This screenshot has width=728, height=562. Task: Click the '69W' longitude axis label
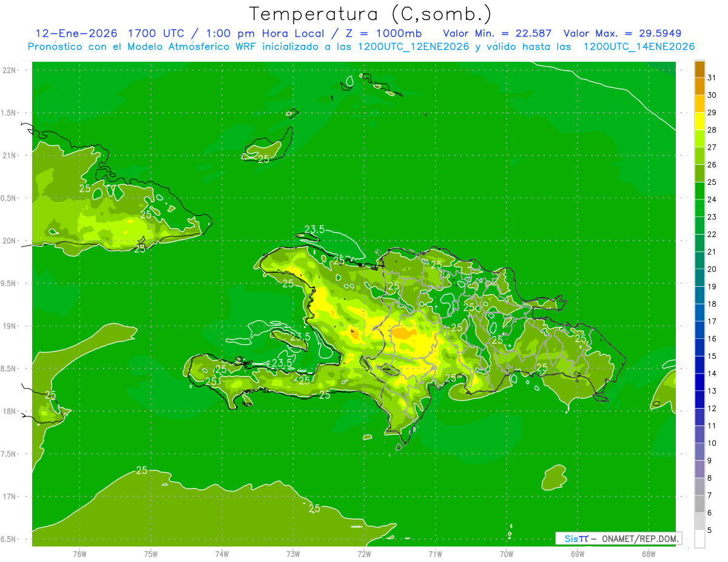click(578, 554)
